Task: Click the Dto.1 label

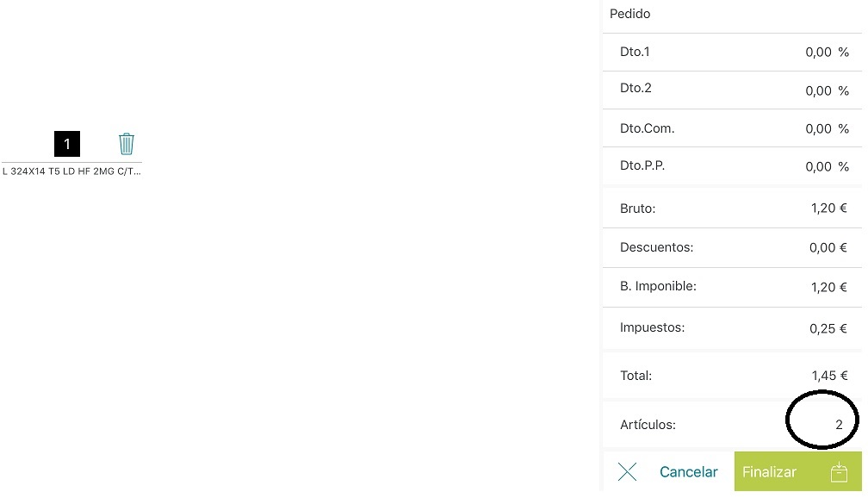Action: [x=635, y=52]
